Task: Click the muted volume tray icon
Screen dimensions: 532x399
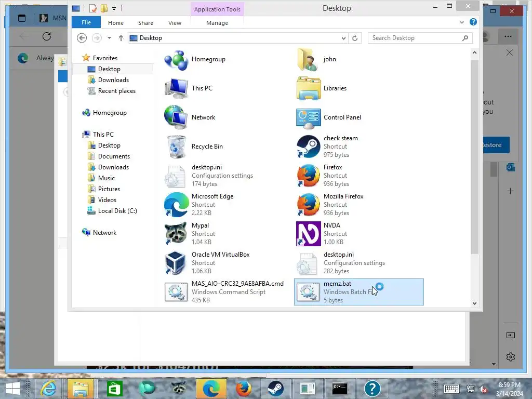Action: (483, 389)
